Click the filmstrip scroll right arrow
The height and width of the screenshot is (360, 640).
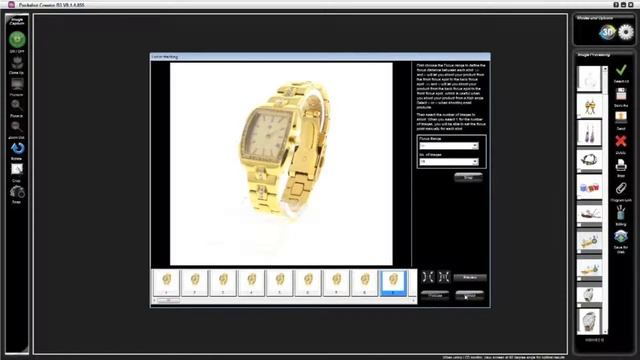(x=413, y=301)
